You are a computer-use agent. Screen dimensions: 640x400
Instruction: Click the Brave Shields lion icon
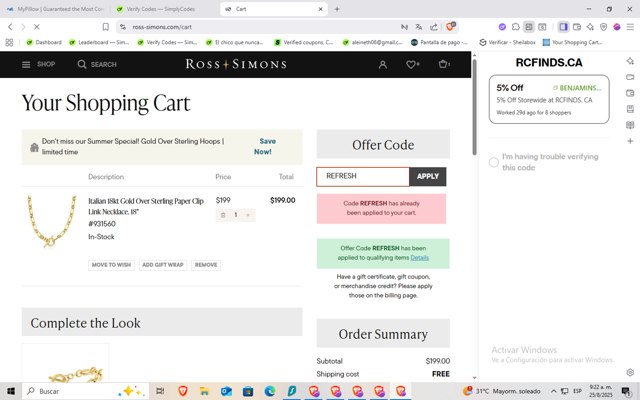[x=451, y=27]
